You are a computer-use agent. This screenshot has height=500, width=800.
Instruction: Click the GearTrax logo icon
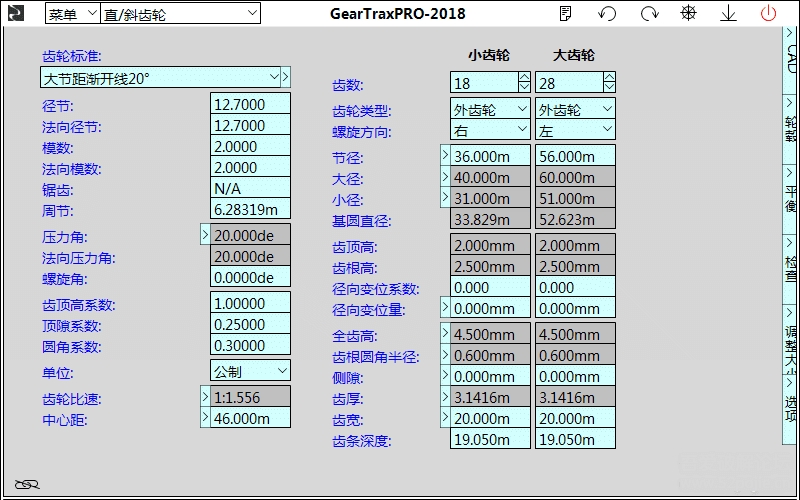[16, 13]
